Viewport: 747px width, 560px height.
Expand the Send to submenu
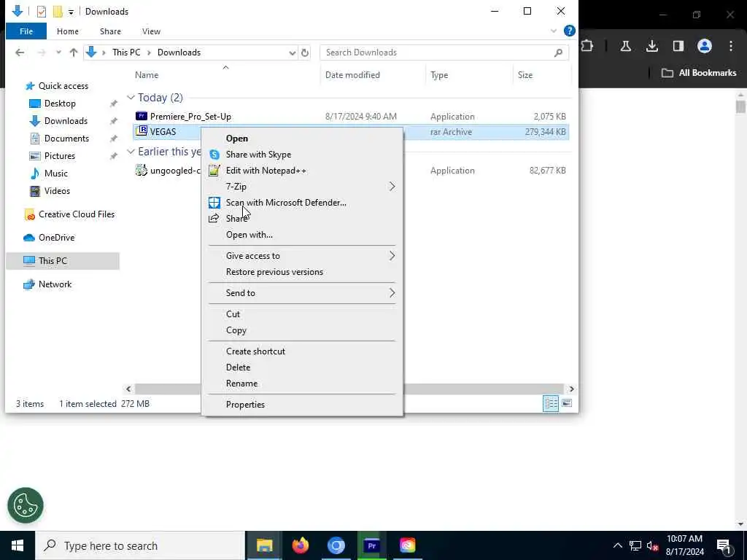pyautogui.click(x=392, y=293)
